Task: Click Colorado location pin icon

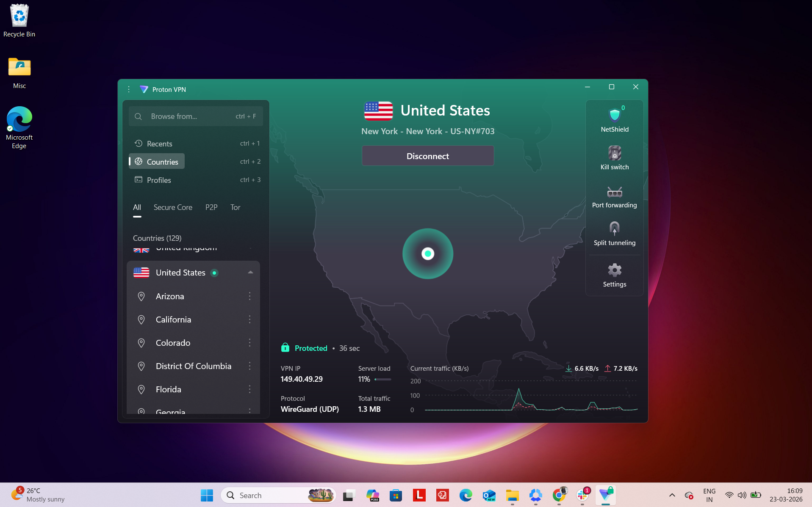Action: (141, 343)
